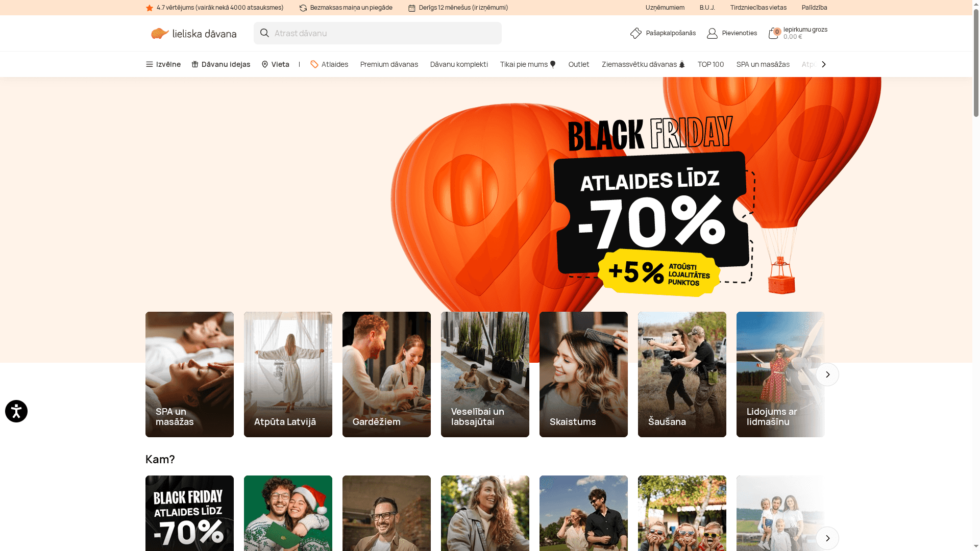Open the Uzņēmumiem link

[665, 8]
